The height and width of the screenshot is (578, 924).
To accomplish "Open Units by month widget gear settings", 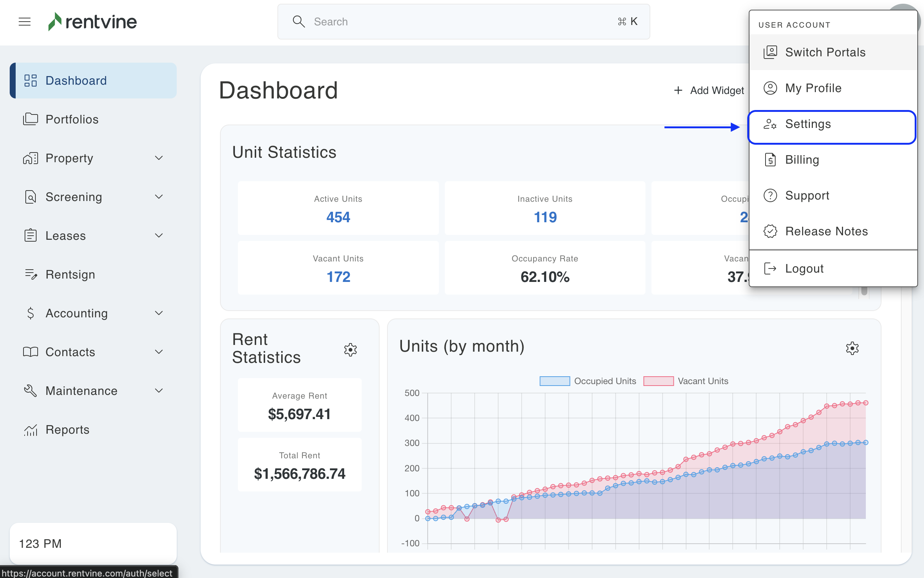I will (x=852, y=348).
